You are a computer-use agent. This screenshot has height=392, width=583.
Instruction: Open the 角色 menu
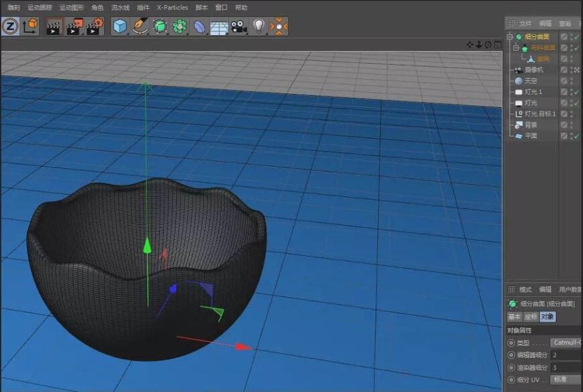[97, 7]
